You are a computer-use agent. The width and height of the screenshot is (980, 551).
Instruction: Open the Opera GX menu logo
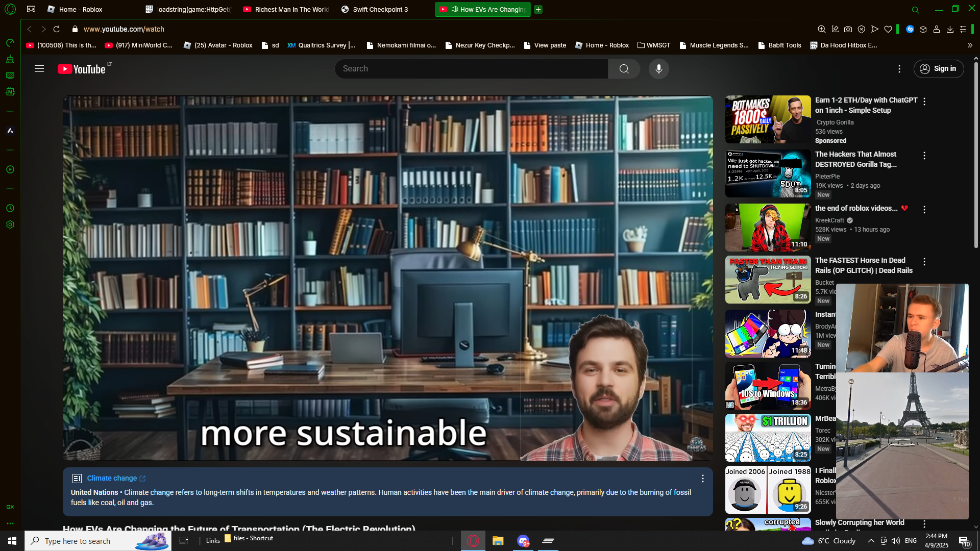tap(10, 9)
